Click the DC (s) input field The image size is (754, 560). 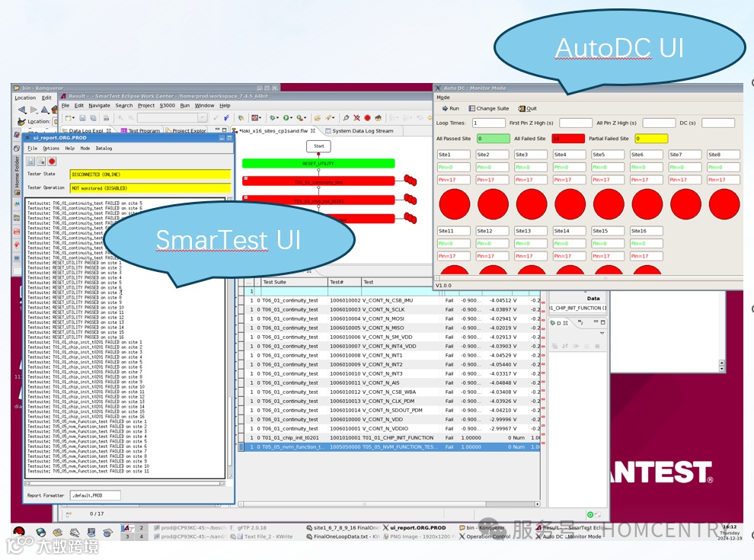[718, 123]
